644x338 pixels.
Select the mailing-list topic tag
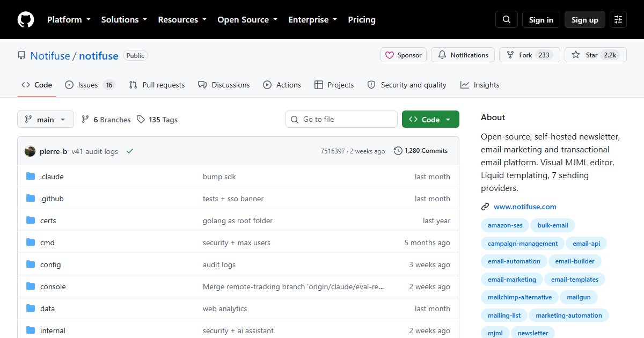[504, 315]
